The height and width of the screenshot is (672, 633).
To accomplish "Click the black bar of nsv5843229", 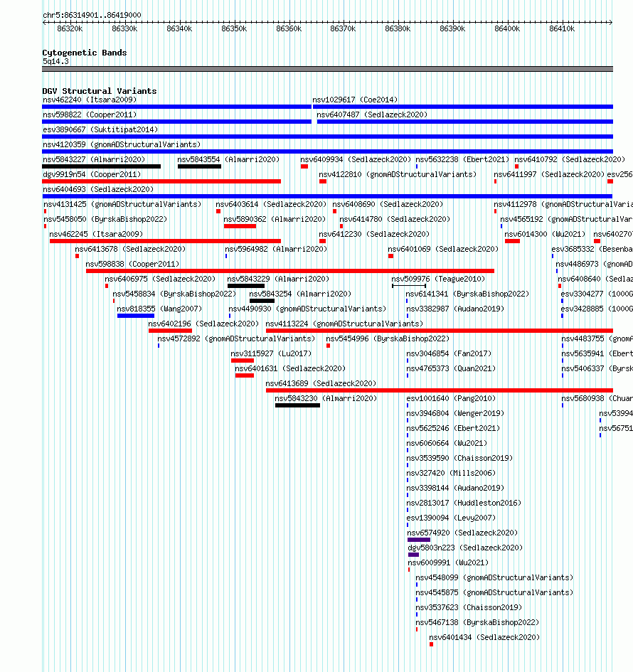I will pyautogui.click(x=246, y=286).
